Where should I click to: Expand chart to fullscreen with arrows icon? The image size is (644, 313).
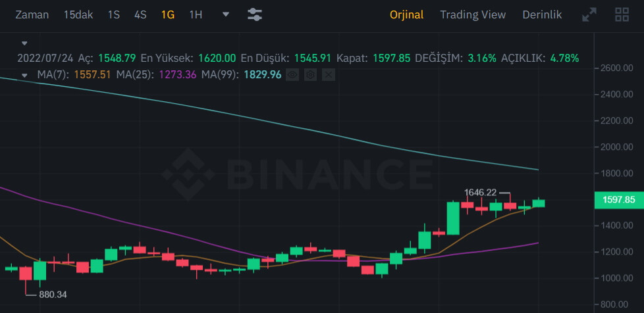pyautogui.click(x=589, y=14)
